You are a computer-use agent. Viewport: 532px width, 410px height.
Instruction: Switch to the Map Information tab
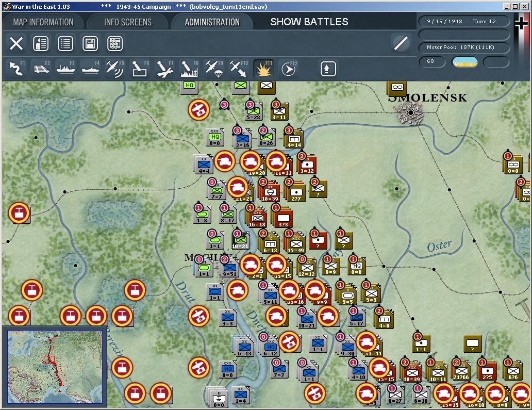(43, 22)
